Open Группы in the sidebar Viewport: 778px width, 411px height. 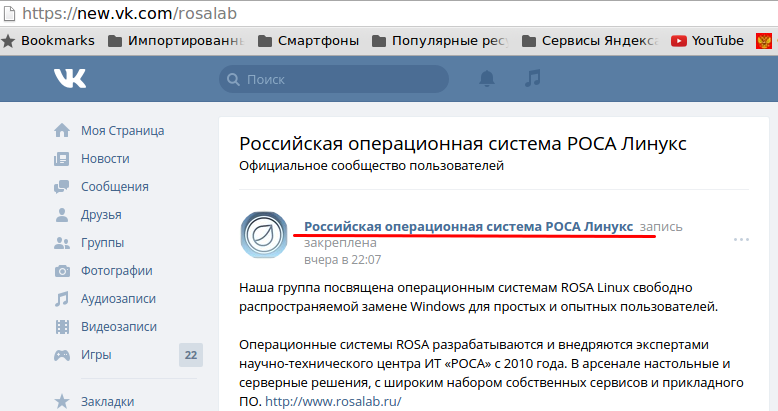click(x=102, y=243)
